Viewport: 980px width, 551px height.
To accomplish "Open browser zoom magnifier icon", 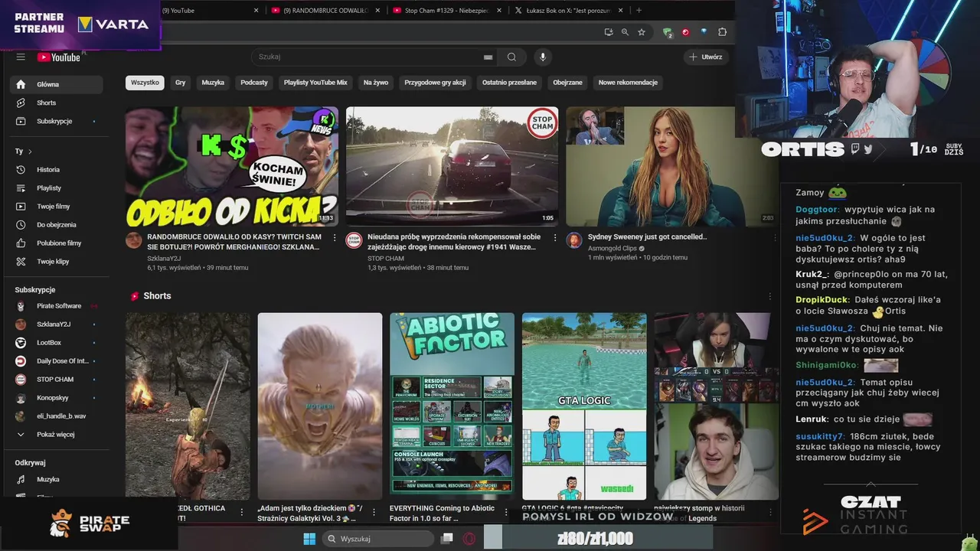I will pyautogui.click(x=625, y=32).
